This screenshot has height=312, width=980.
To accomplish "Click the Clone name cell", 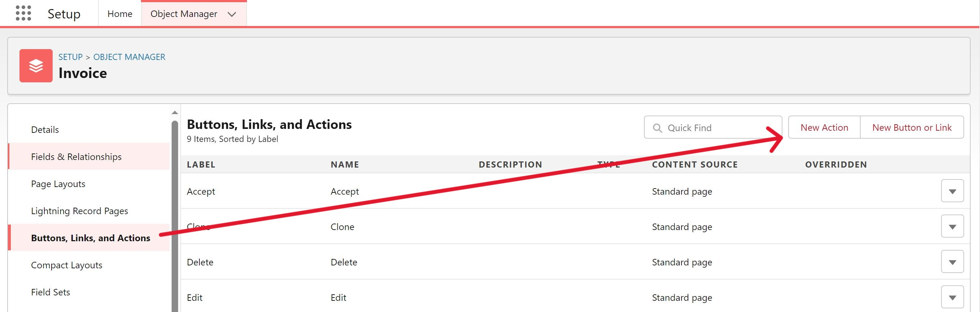I will 343,227.
